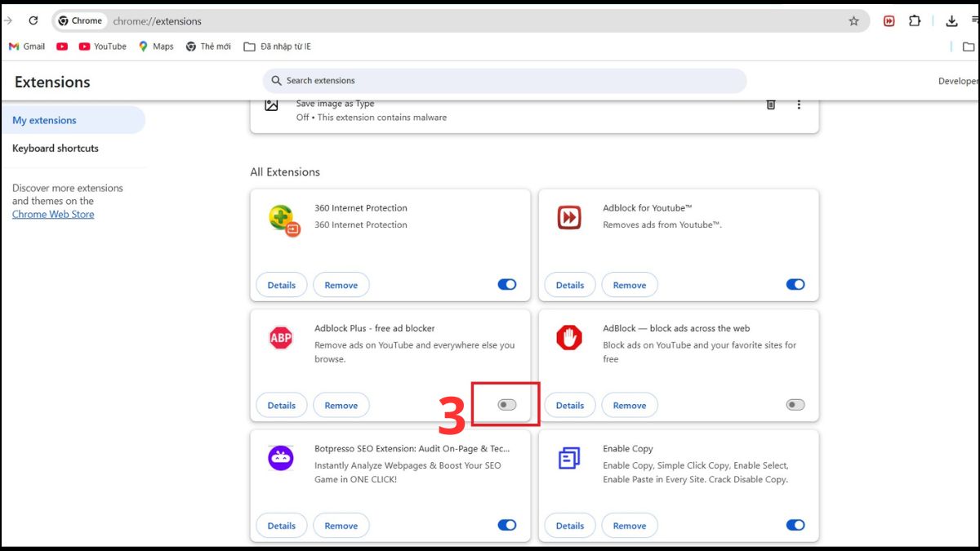
Task: Show Details for Botpresso SEO Extension
Action: tap(282, 525)
